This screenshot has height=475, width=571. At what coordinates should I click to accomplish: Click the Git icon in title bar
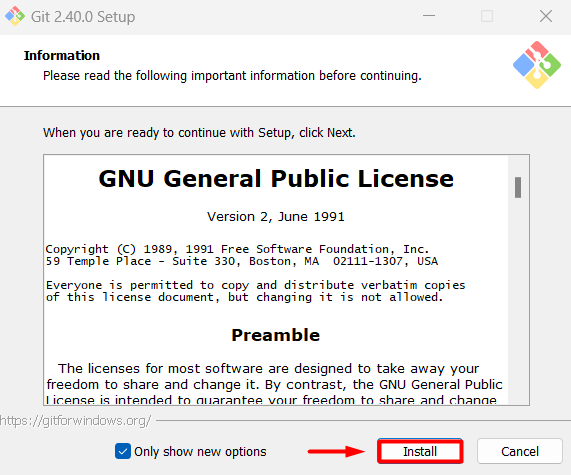point(15,16)
